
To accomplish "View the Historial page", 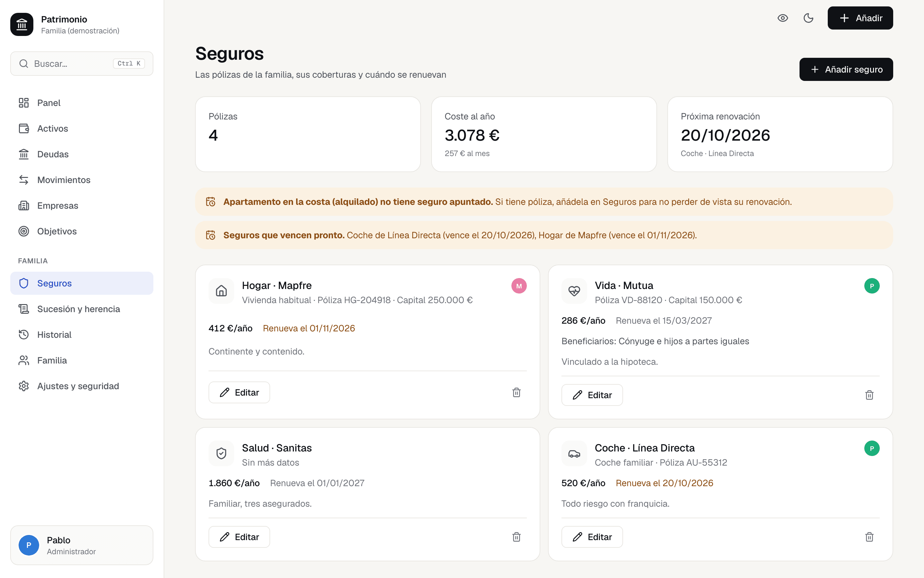I will coord(82,335).
